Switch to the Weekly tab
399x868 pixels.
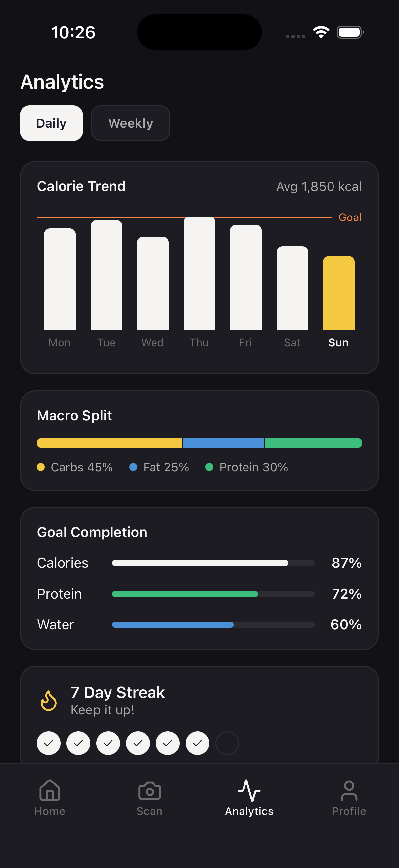[x=131, y=123]
